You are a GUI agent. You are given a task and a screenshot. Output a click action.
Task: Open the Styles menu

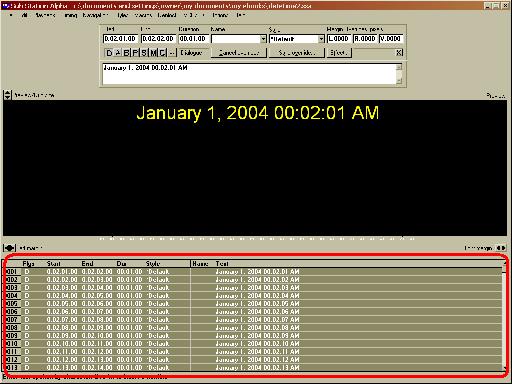(123, 15)
